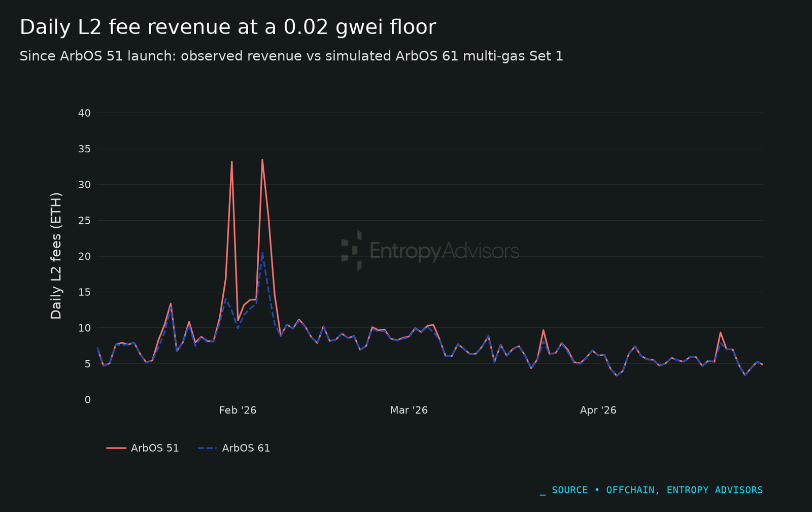Click the y-axis tick label 15
Screen dimensions: 812x512
(84, 292)
